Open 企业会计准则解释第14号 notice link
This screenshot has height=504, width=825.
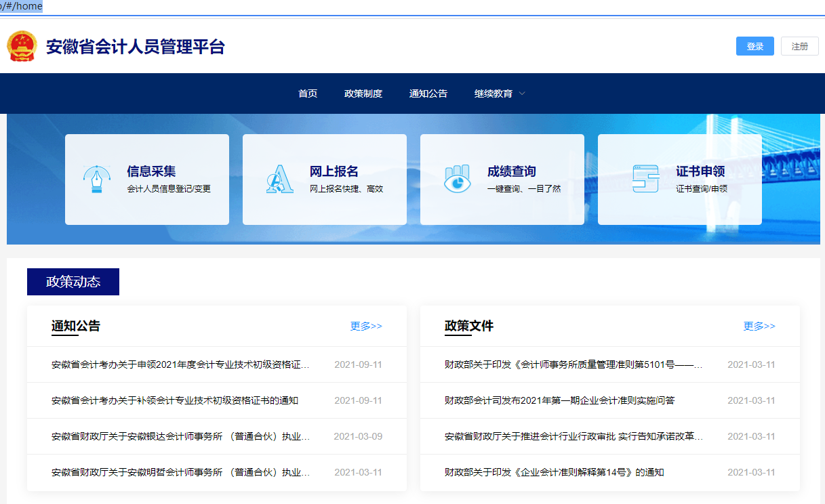click(554, 472)
